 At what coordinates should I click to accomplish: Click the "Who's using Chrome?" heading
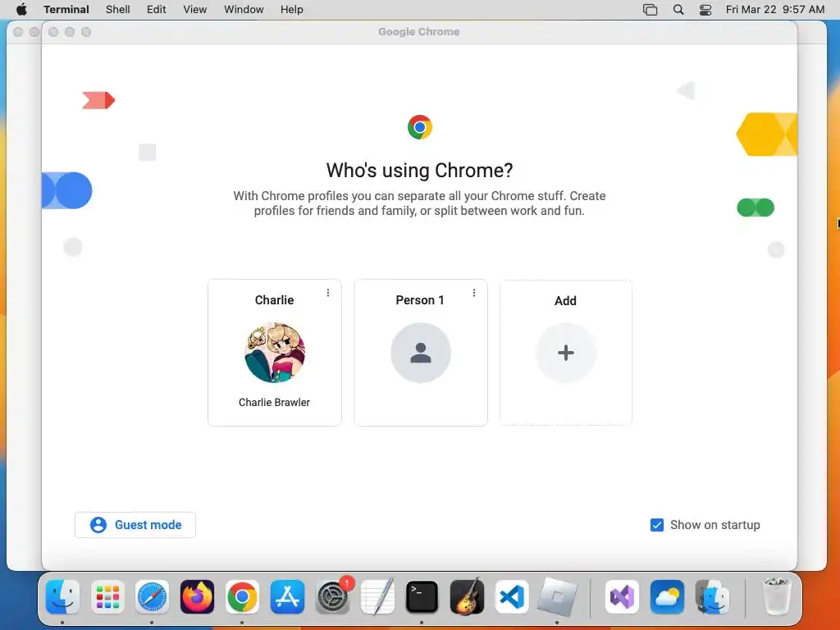point(419,171)
